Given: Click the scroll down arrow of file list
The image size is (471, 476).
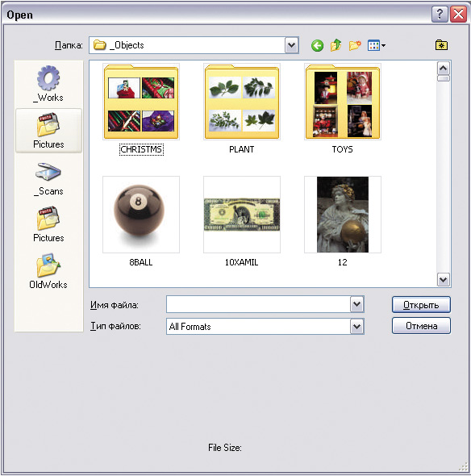Looking at the screenshot, I should (444, 279).
